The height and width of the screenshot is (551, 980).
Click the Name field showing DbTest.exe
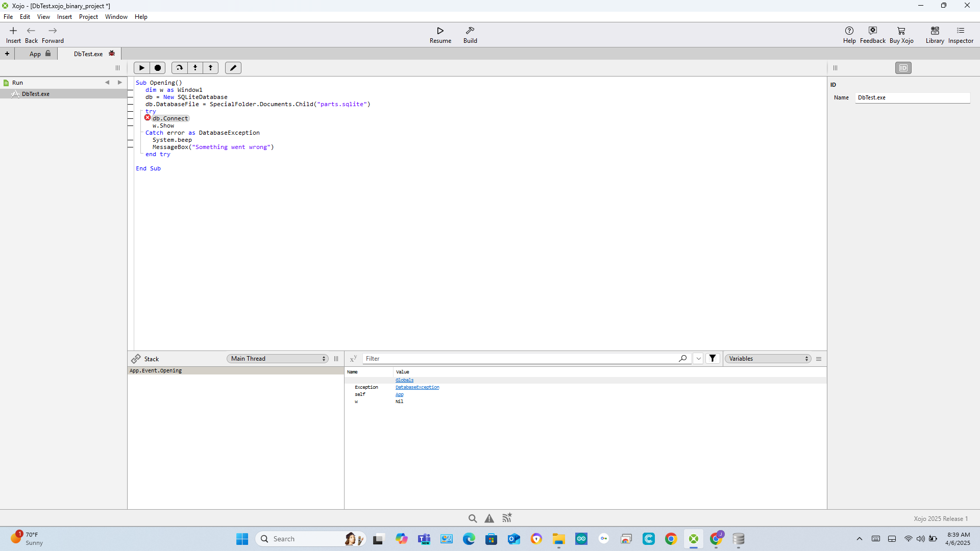[913, 97]
